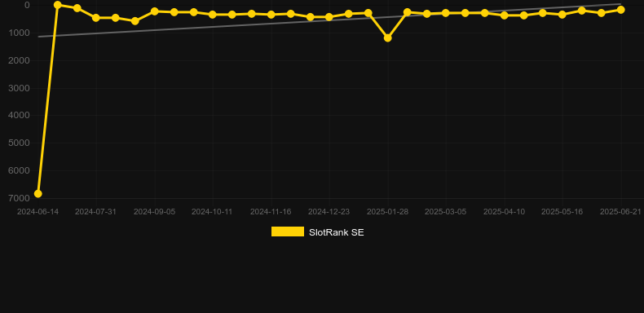The image size is (644, 313).
Task: Select the first data point near 7000
Action: click(x=37, y=193)
